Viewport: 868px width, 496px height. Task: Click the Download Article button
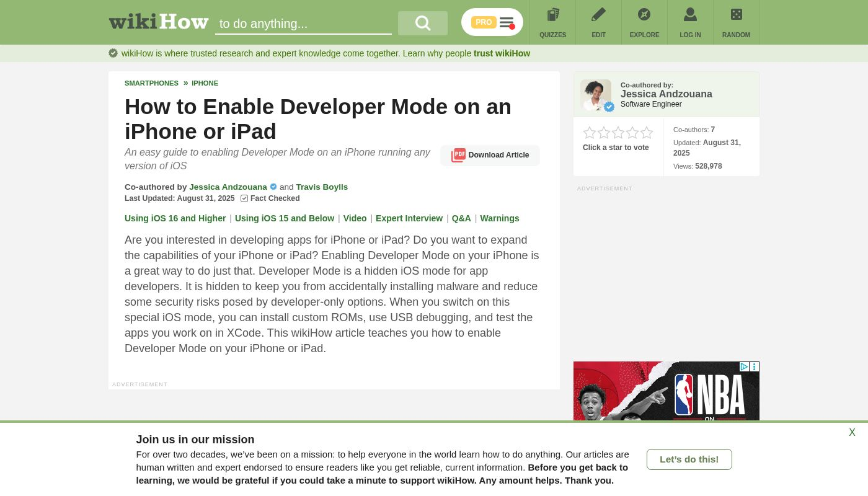coord(490,155)
